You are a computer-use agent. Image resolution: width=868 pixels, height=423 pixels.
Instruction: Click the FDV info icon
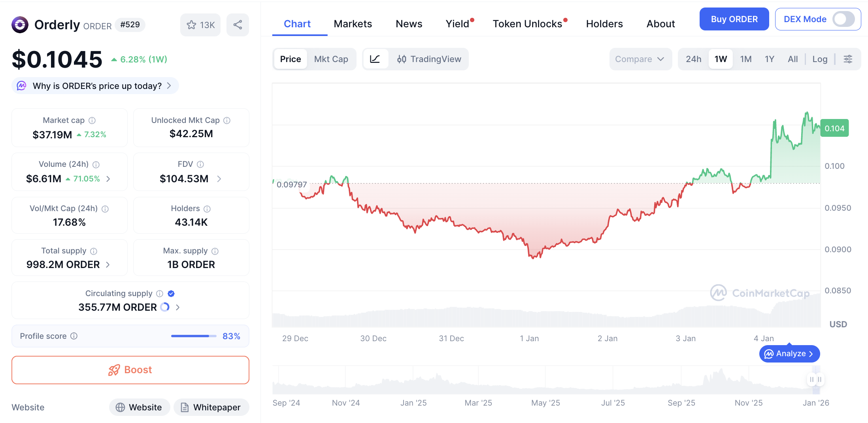click(200, 164)
